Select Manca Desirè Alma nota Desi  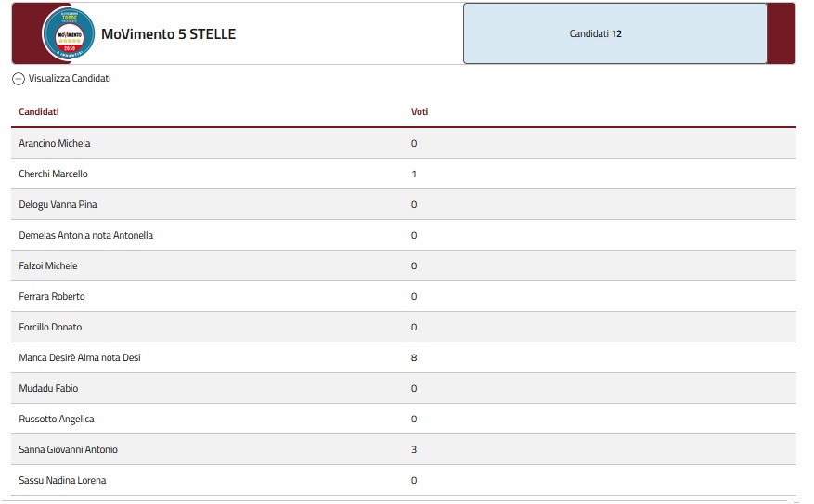click(80, 357)
